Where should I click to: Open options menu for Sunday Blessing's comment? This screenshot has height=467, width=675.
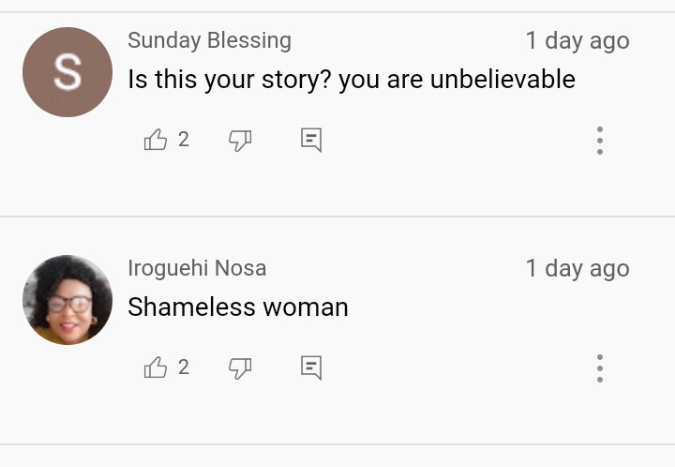599,140
